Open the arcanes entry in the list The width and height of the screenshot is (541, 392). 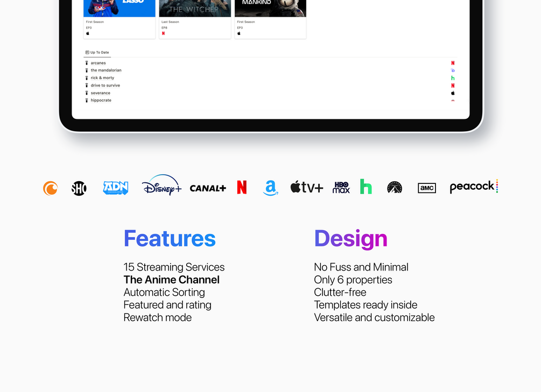point(99,63)
